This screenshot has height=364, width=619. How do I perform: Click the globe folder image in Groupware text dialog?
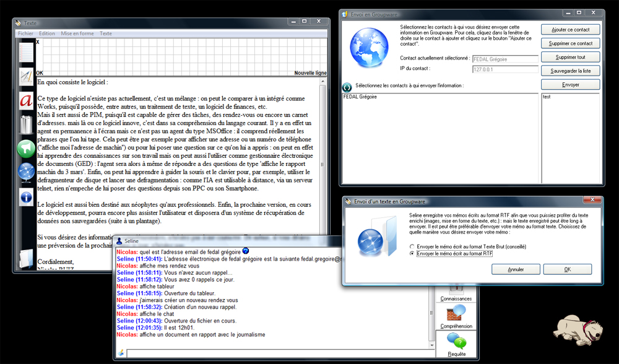pyautogui.click(x=377, y=236)
